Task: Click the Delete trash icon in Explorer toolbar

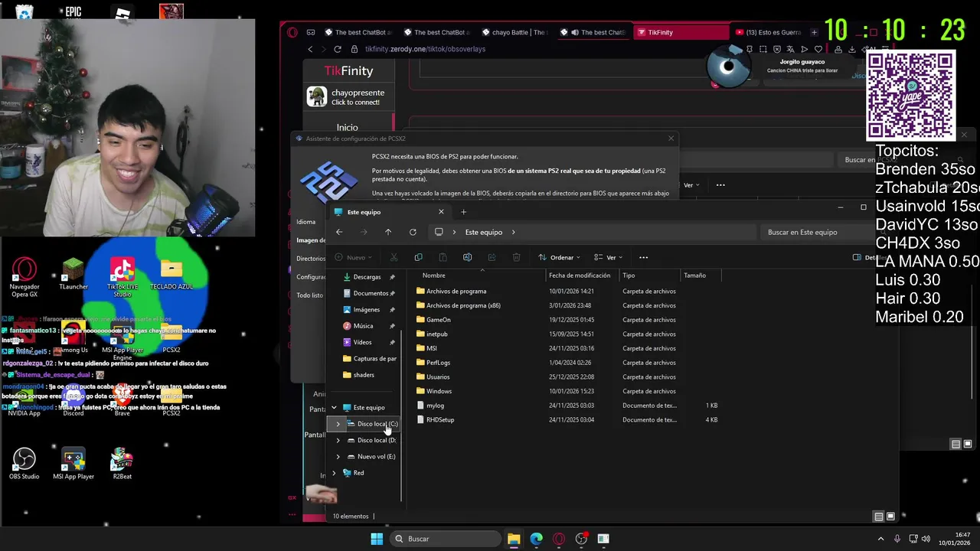Action: pyautogui.click(x=516, y=257)
